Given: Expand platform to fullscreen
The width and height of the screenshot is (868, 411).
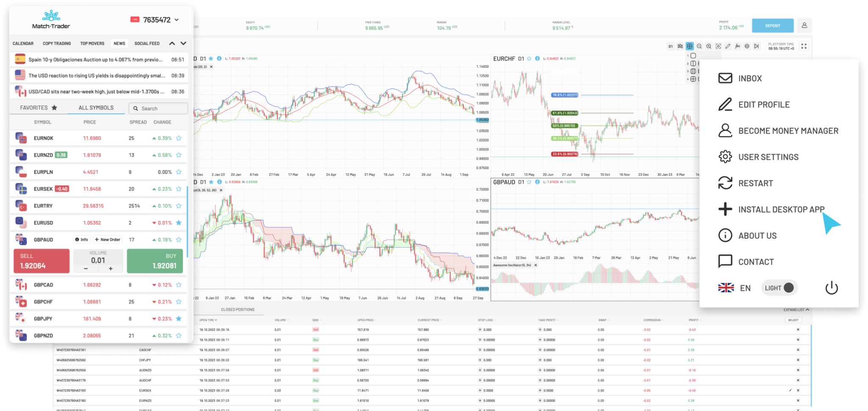Looking at the screenshot, I should click(804, 46).
